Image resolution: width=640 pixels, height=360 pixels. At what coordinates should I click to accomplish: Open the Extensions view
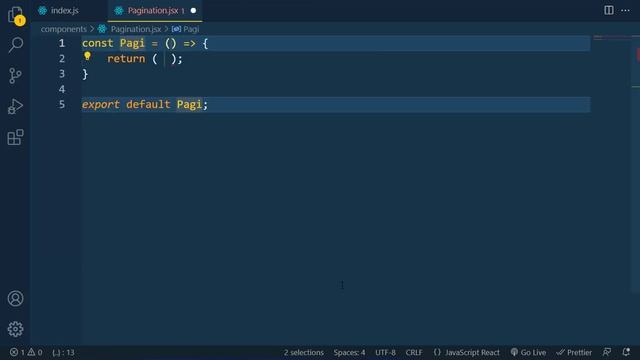16,137
